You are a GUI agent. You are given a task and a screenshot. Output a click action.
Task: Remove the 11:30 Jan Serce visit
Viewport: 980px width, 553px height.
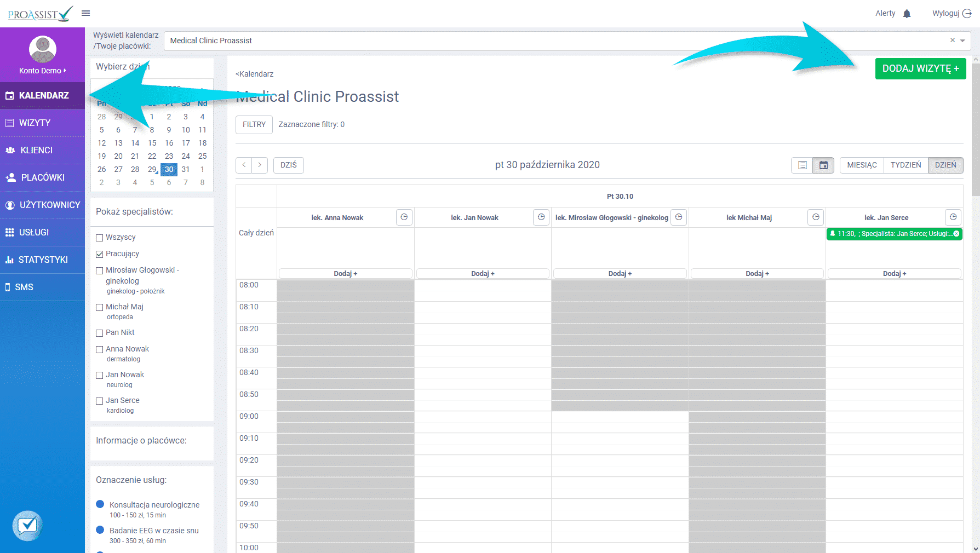click(x=956, y=234)
